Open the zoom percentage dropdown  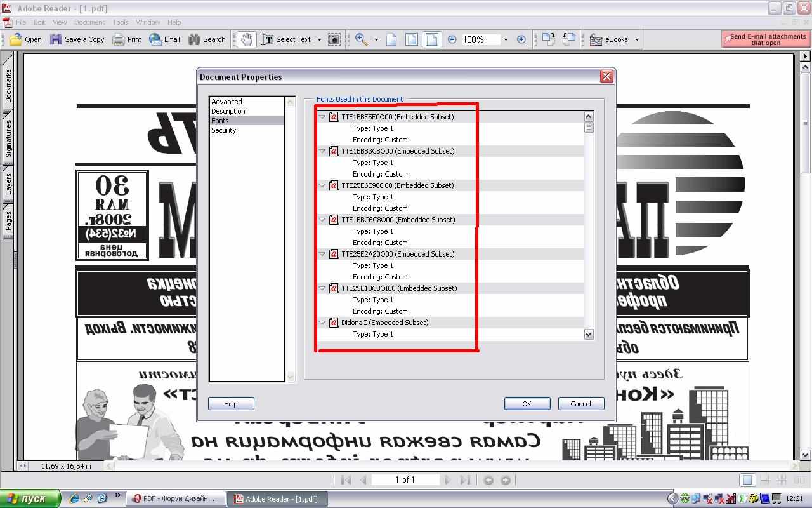point(506,39)
